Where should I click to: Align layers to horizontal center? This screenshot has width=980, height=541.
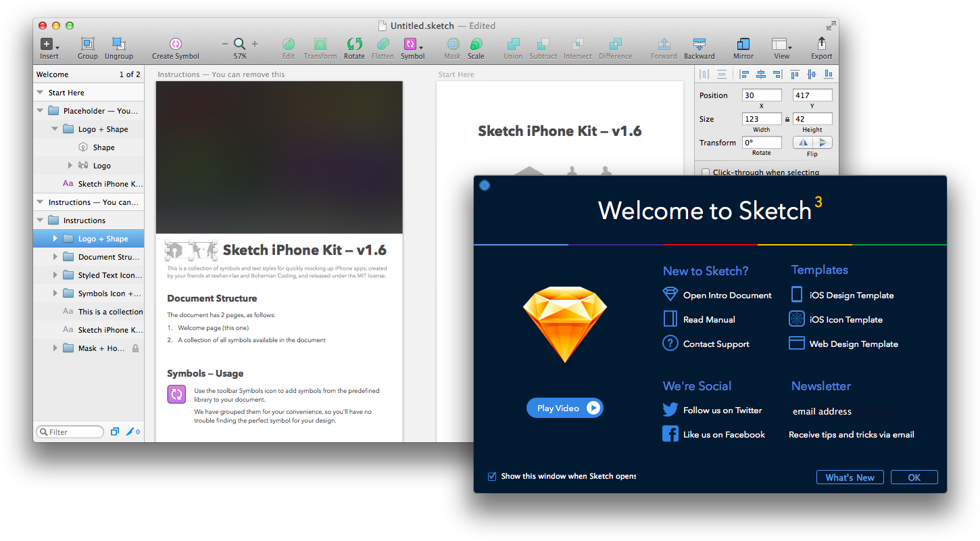coord(761,74)
